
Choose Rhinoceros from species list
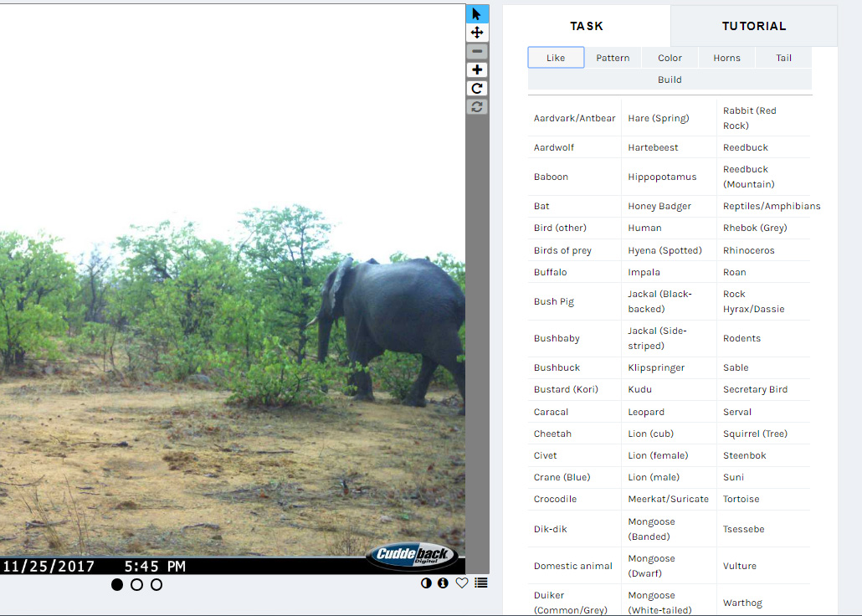[748, 250]
